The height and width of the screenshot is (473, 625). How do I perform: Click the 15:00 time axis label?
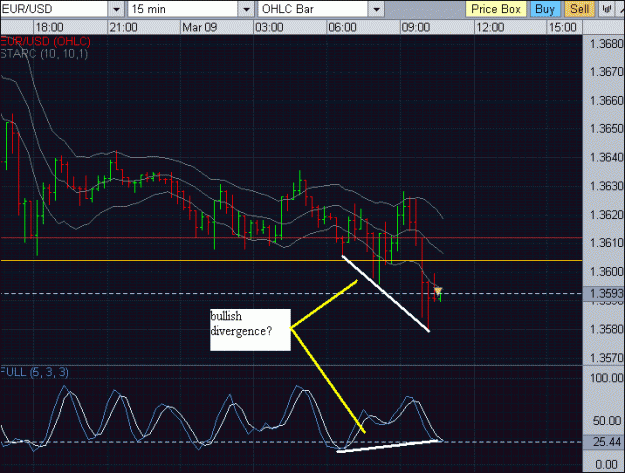562,27
